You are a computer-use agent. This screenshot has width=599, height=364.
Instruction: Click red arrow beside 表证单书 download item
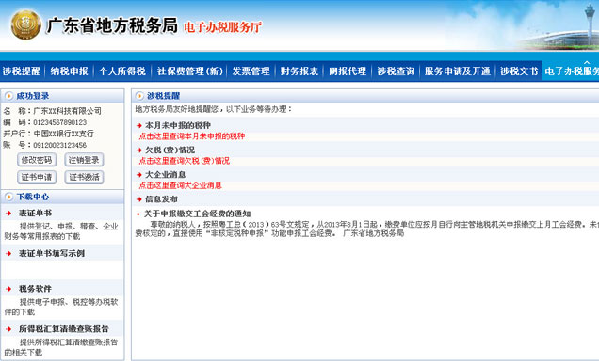[x=8, y=214]
